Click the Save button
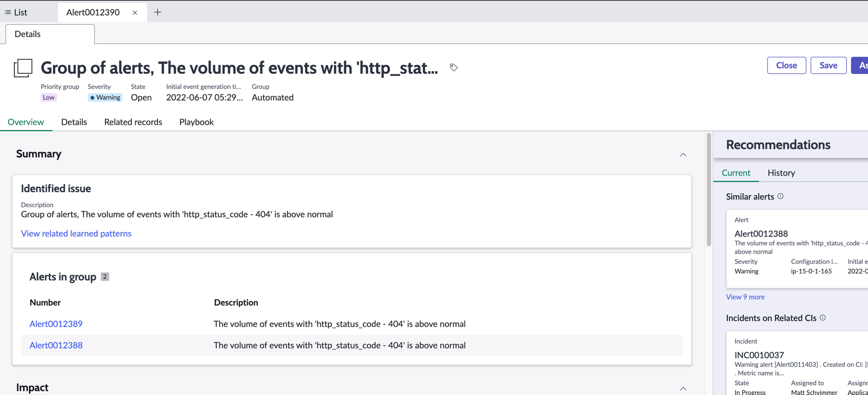The height and width of the screenshot is (395, 868). click(828, 65)
